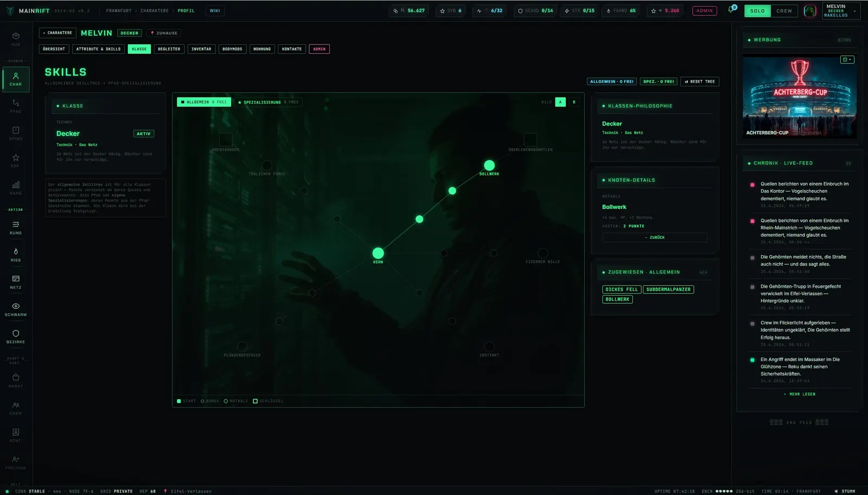Toggle the Allgemein skill tree view

pyautogui.click(x=204, y=102)
